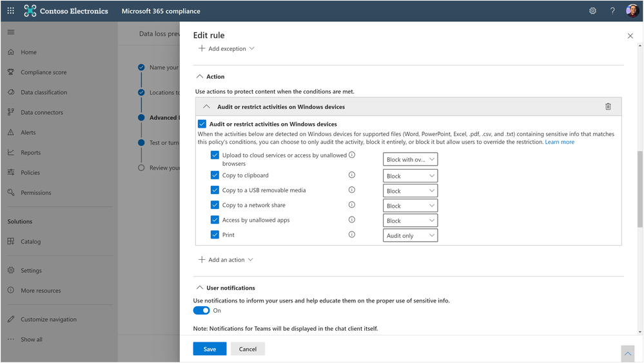Delete the Windows devices action with trash icon
Image resolution: width=644 pixels, height=363 pixels.
pos(608,107)
